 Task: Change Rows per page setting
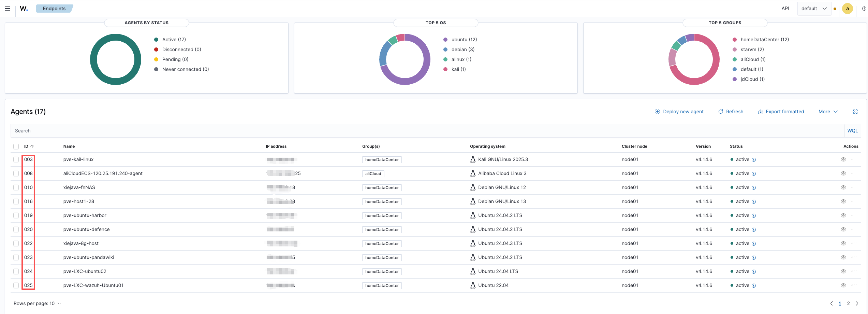pyautogui.click(x=38, y=303)
